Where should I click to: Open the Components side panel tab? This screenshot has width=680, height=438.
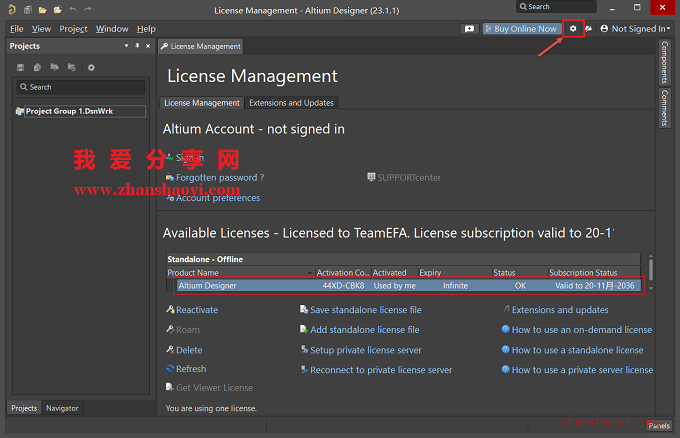coord(664,62)
